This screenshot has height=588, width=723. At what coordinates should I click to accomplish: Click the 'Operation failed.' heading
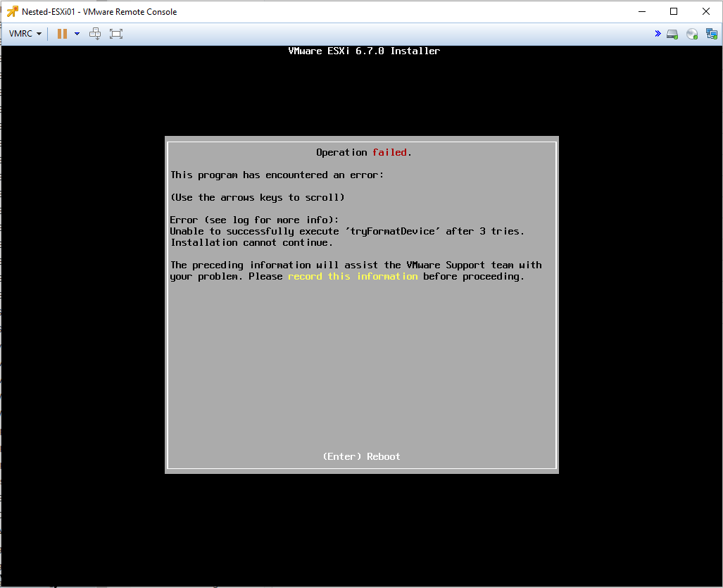click(x=364, y=153)
